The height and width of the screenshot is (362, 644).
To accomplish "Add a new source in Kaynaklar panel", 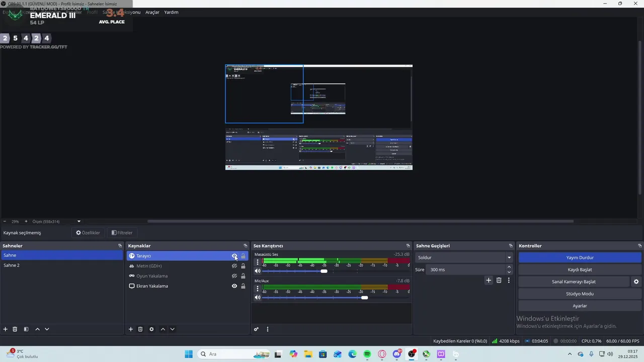I will click(131, 329).
